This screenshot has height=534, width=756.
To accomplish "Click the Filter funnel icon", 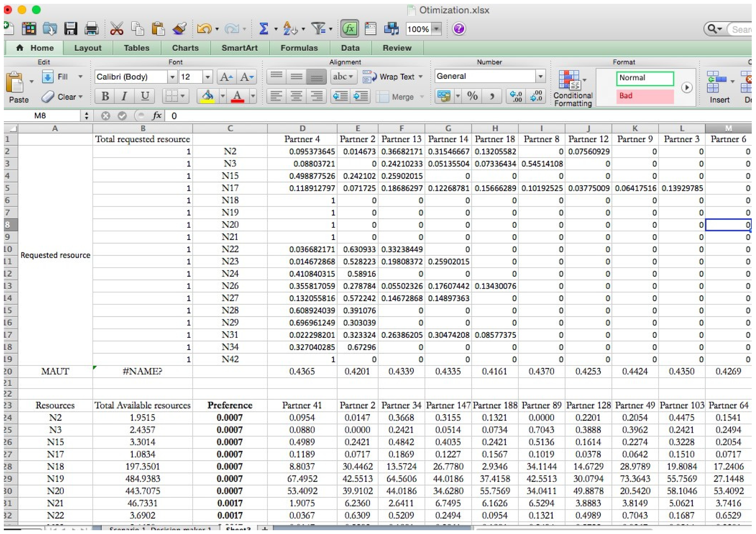I will (x=318, y=29).
